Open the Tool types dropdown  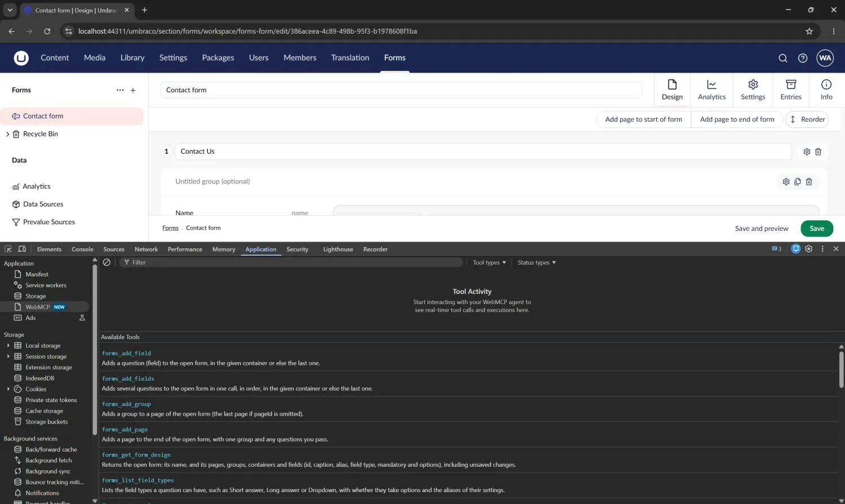(x=490, y=262)
